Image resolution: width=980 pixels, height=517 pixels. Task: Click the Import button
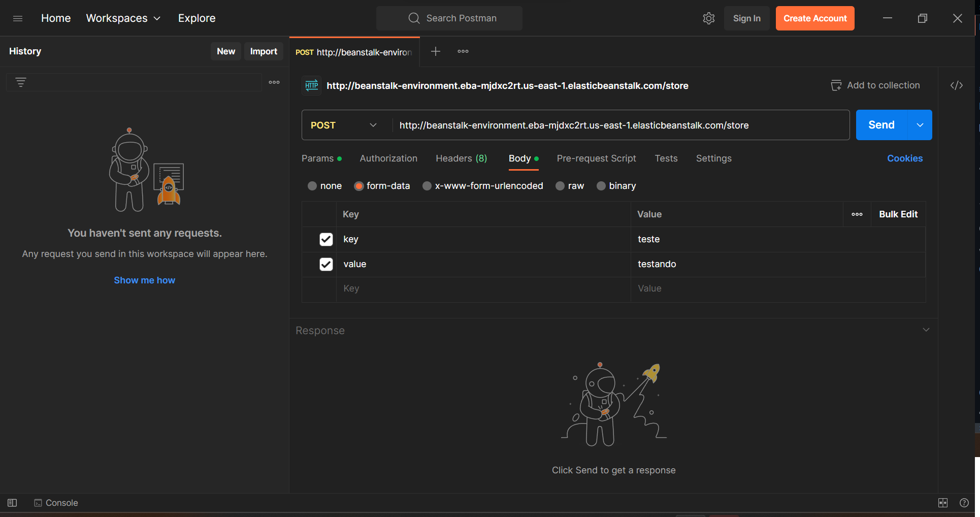coord(264,51)
